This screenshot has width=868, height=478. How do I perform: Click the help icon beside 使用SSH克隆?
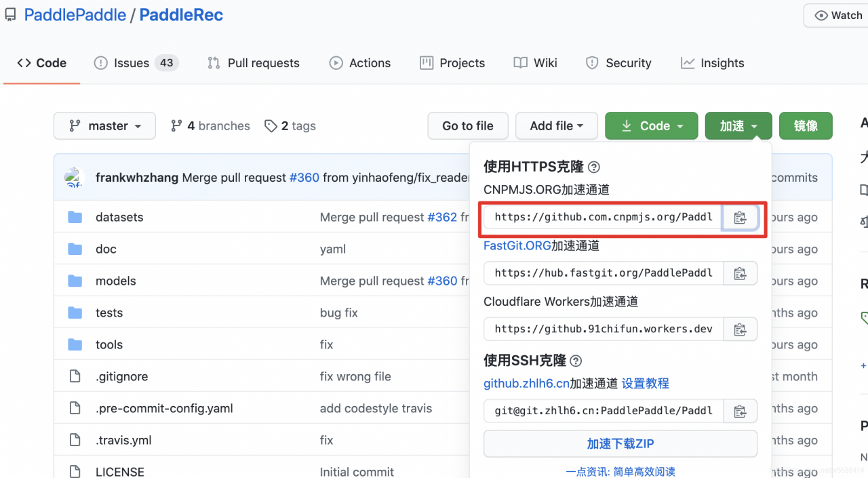576,361
